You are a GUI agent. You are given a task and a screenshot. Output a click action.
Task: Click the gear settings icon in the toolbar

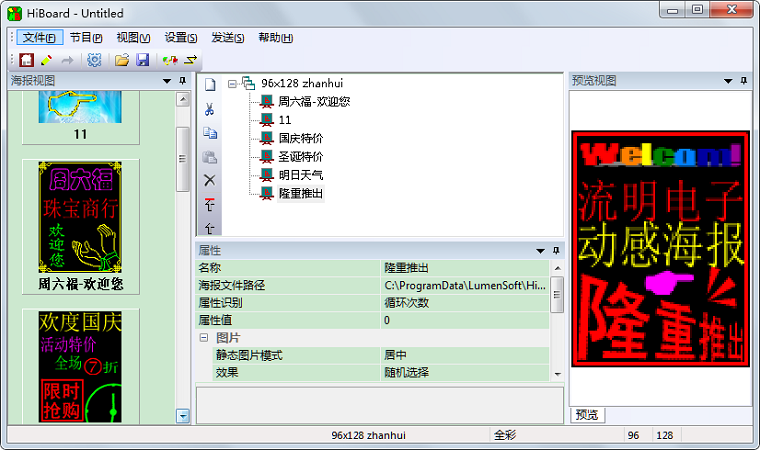(x=94, y=60)
